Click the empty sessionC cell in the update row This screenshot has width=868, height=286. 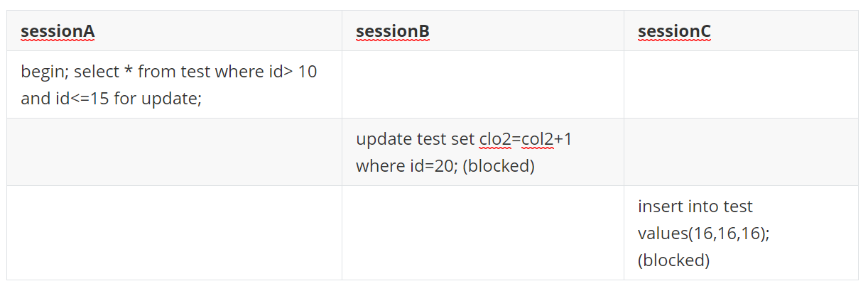(740, 152)
